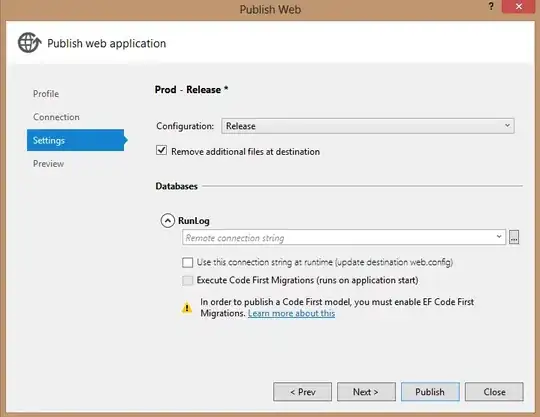Open the Configuration dropdown showing Release
Image resolution: width=540 pixels, height=417 pixels.
368,126
